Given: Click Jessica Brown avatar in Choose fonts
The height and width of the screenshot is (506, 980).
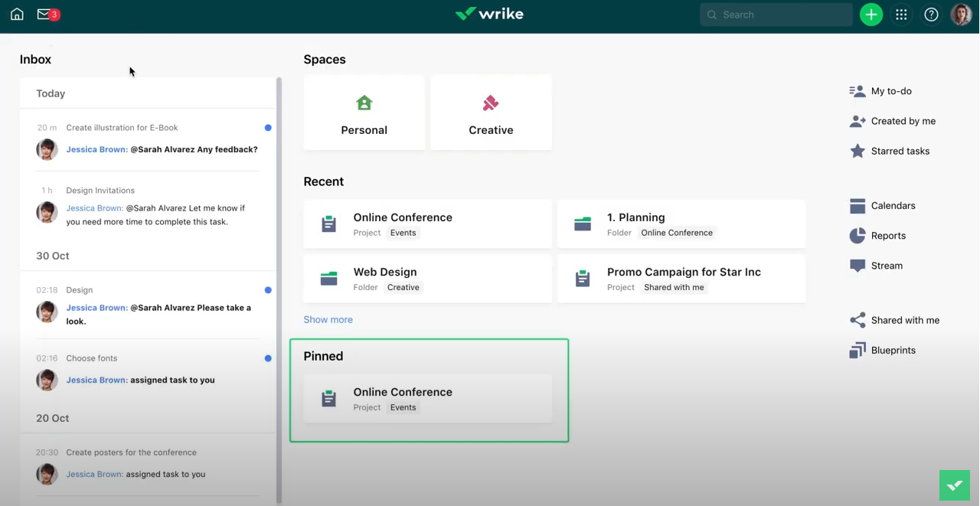Looking at the screenshot, I should tap(47, 380).
